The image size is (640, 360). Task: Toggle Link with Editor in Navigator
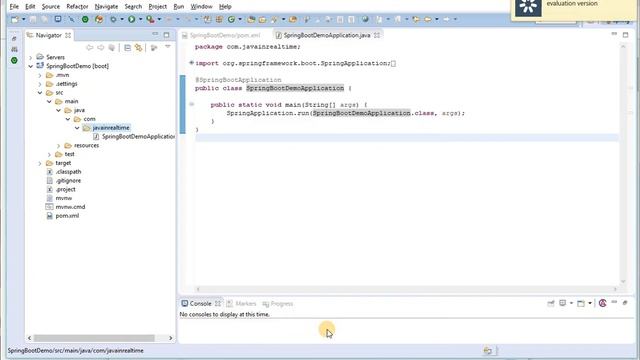click(138, 48)
